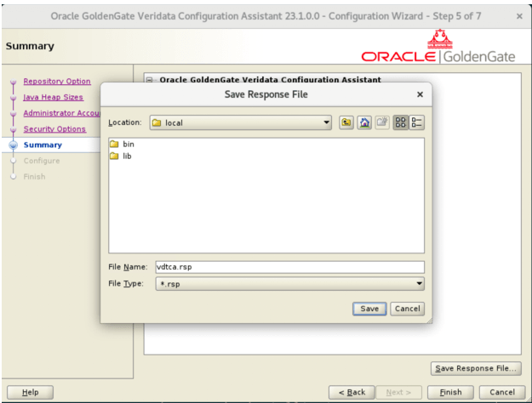Go to Java Heap Sizes step

click(x=53, y=97)
